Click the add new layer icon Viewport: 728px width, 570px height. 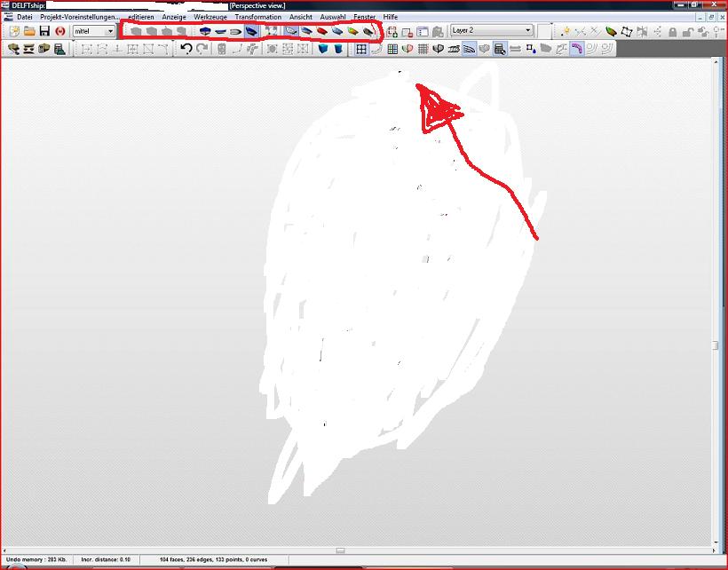click(392, 31)
